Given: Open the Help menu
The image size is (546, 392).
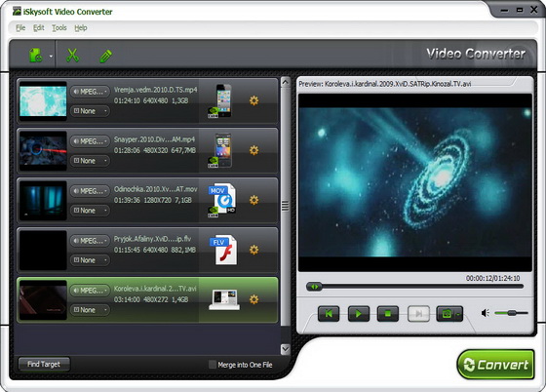Looking at the screenshot, I should point(80,28).
